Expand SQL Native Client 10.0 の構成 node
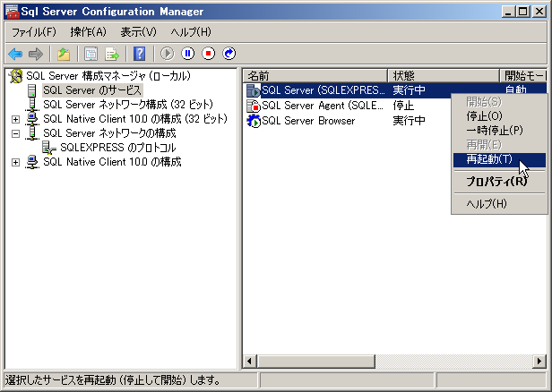The width and height of the screenshot is (552, 392). tap(15, 162)
